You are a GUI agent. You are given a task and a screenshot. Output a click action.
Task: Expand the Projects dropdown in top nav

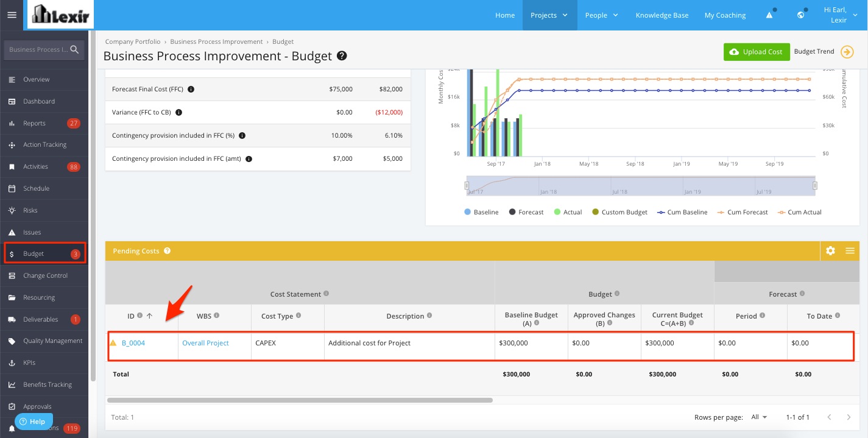(x=549, y=15)
